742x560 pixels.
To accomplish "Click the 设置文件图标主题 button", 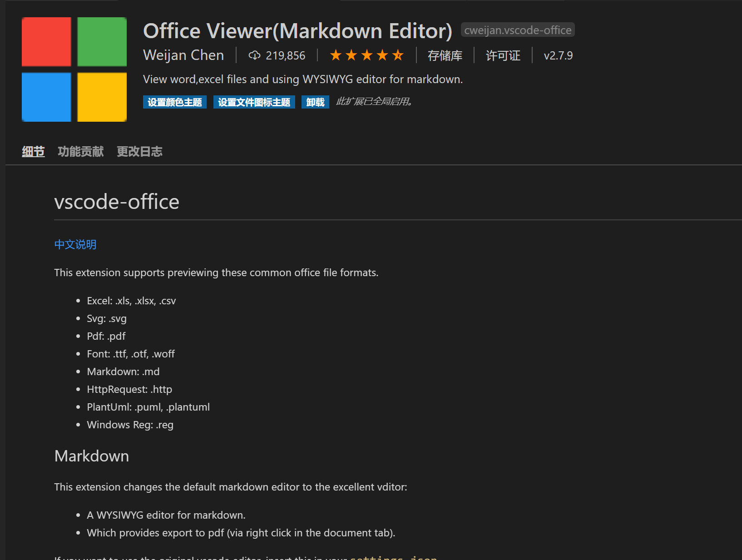I will 254,102.
